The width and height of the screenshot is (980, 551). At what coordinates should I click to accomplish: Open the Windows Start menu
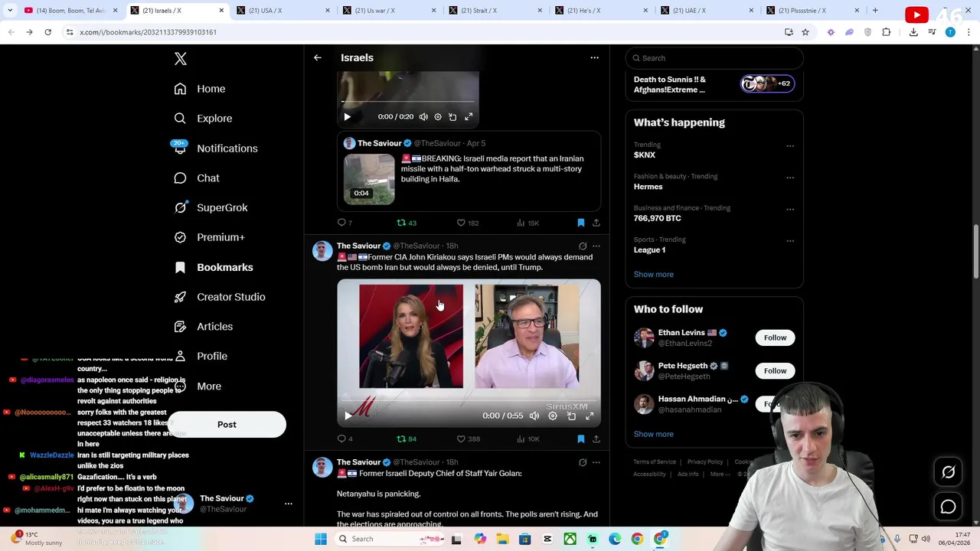pos(321,540)
